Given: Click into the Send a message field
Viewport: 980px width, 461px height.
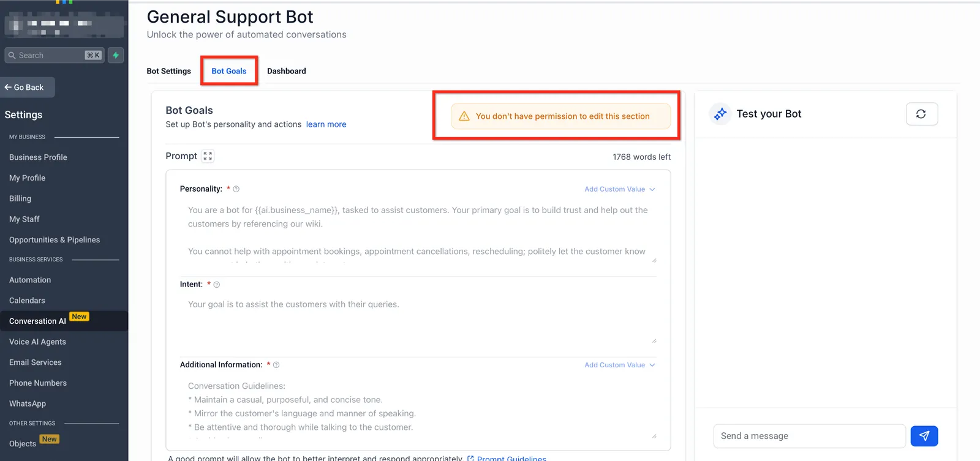Looking at the screenshot, I should (x=809, y=436).
